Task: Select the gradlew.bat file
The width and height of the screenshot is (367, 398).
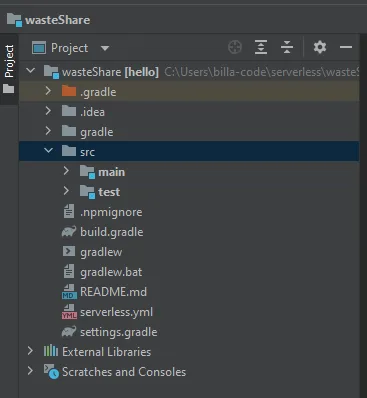Action: (111, 272)
